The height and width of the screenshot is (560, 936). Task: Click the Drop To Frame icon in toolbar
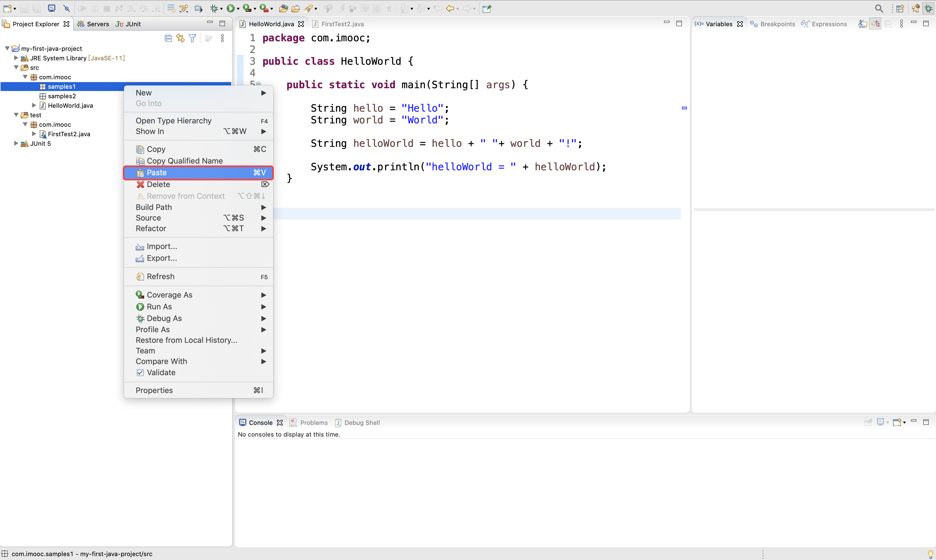click(x=171, y=8)
